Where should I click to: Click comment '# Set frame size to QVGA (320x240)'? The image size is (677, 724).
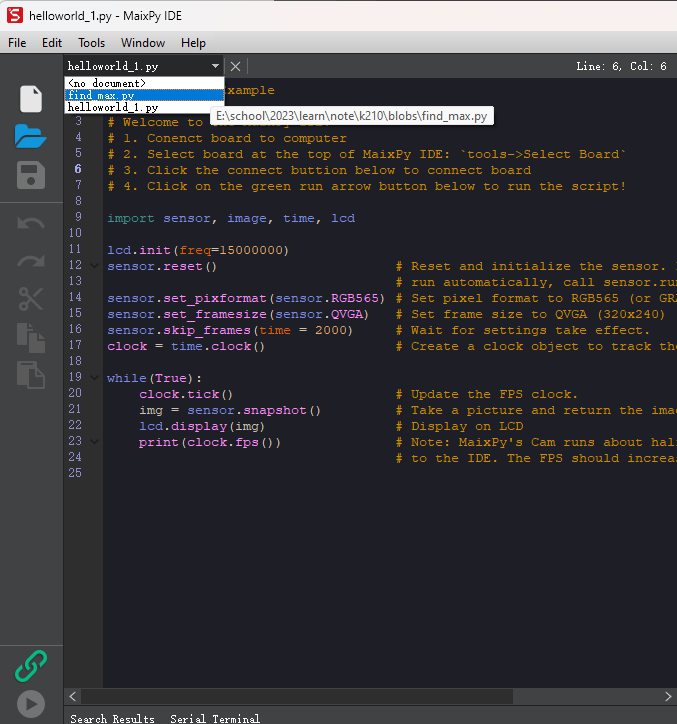(530, 314)
